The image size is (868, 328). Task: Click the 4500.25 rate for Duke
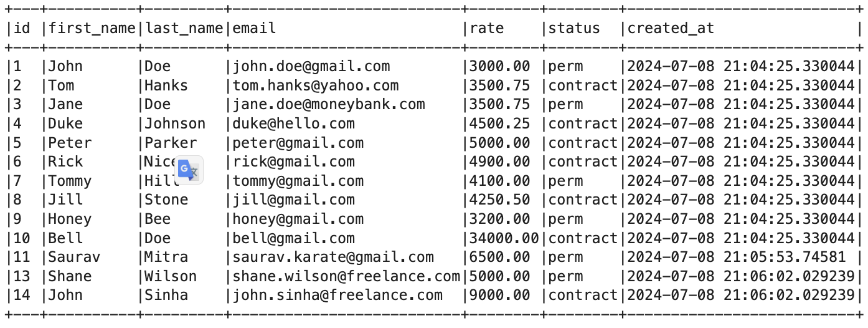pyautogui.click(x=500, y=123)
